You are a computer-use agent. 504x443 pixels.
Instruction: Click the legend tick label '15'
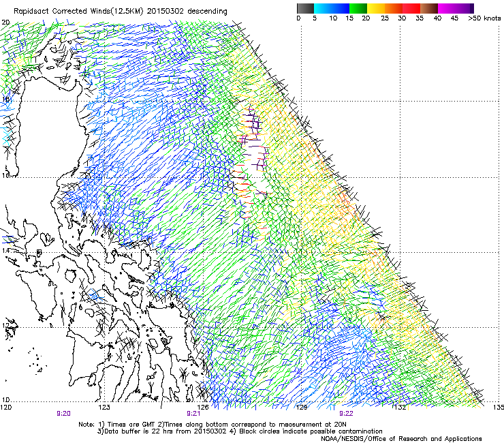(x=349, y=18)
